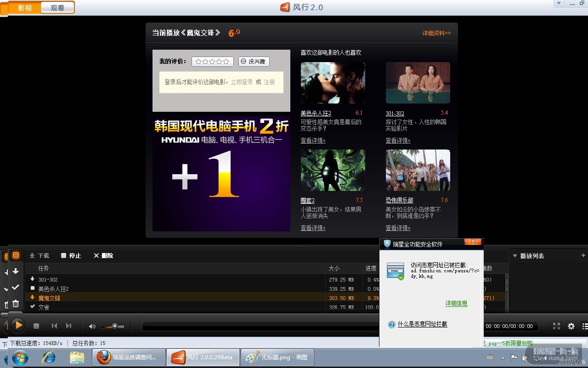Image resolution: width=588 pixels, height=368 pixels.
Task: Open the 301-302 movie thumbnail
Action: point(418,83)
